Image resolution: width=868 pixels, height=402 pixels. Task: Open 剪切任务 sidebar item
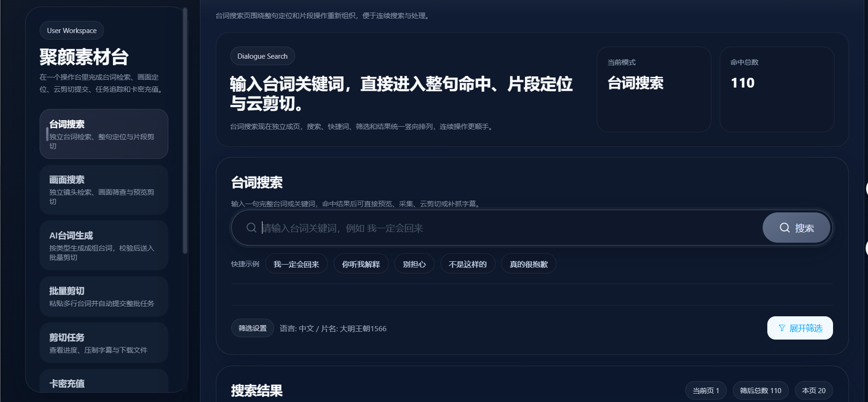[x=104, y=343]
